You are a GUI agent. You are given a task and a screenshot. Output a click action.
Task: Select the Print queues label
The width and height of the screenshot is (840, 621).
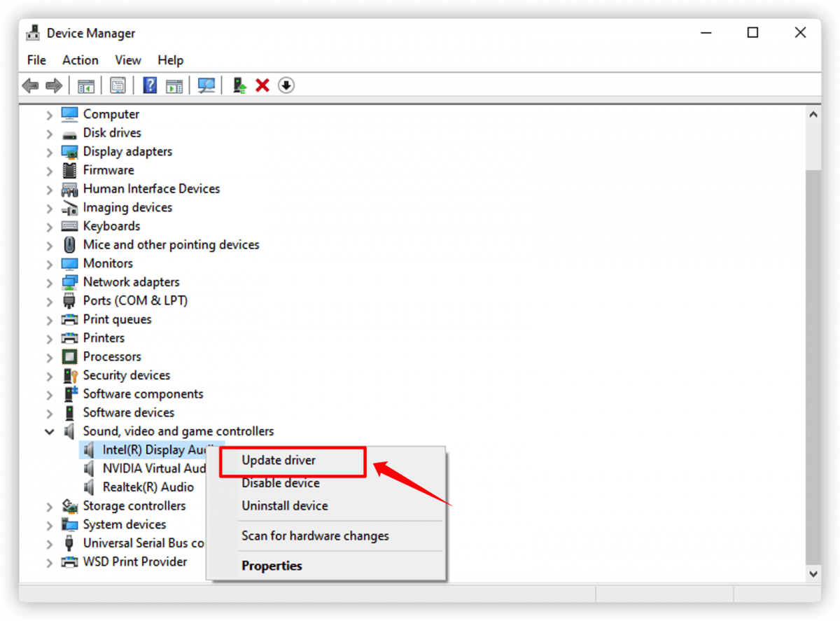(x=117, y=319)
